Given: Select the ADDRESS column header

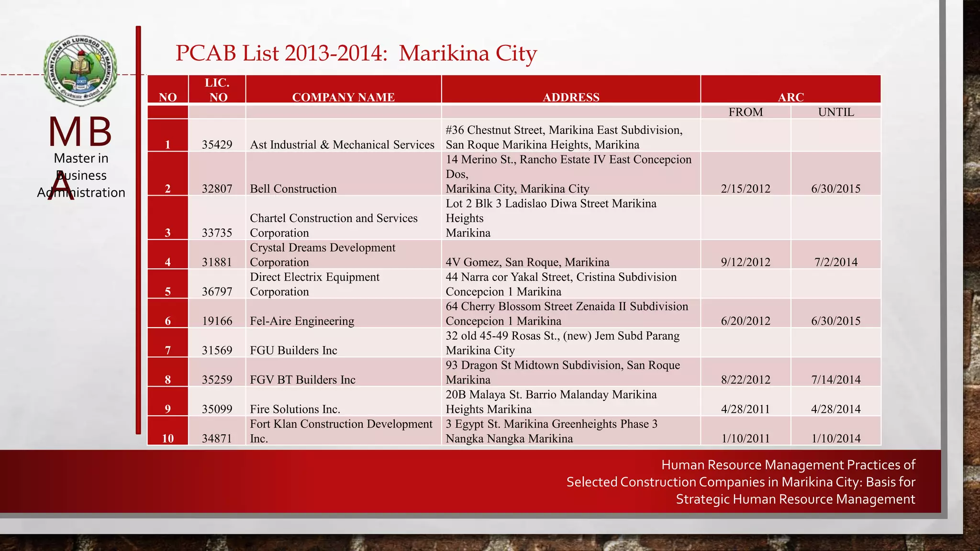Looking at the screenshot, I should [x=570, y=97].
